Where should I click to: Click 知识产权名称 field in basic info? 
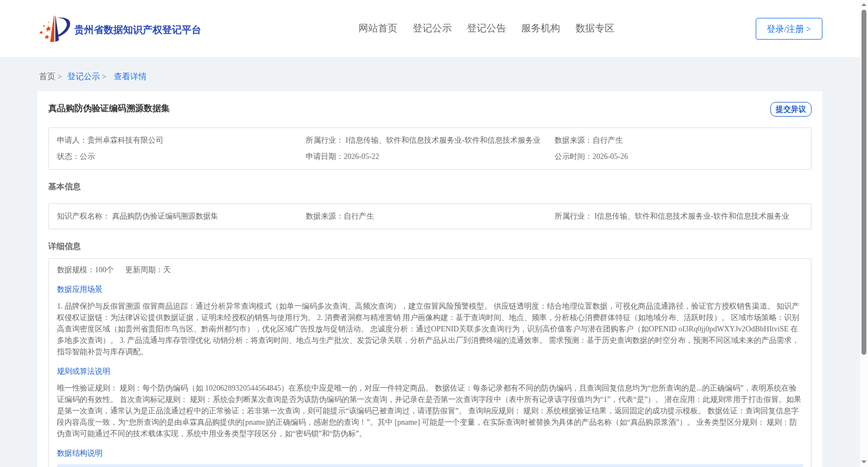(137, 216)
